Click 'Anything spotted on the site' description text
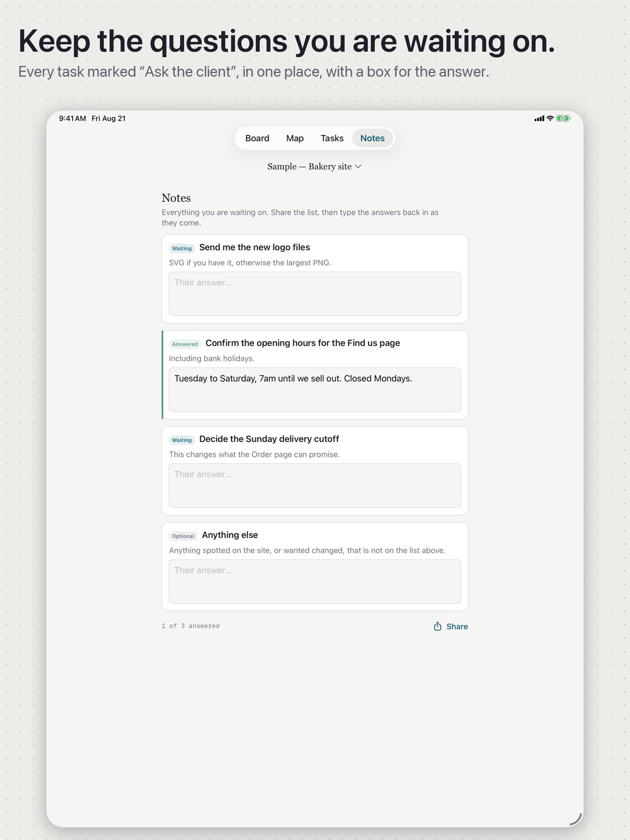The height and width of the screenshot is (840, 630). pos(307,550)
